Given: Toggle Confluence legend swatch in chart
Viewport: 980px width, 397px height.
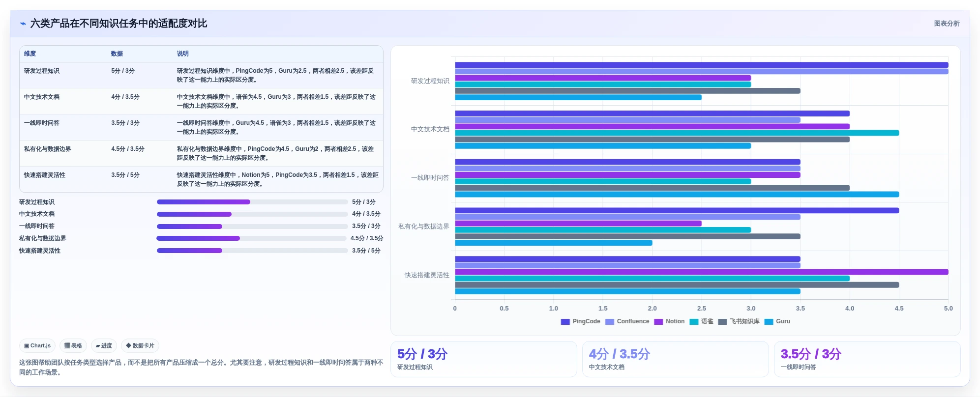Looking at the screenshot, I should [x=610, y=322].
